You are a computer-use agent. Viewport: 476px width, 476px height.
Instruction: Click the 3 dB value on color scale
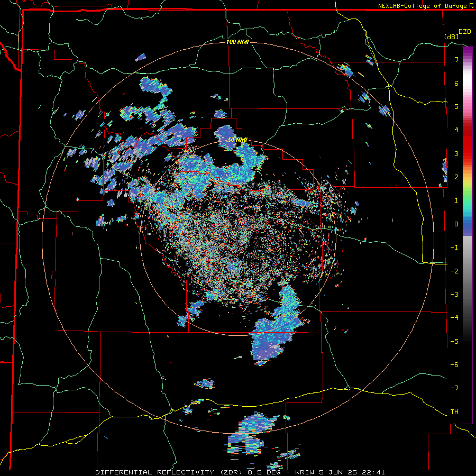(456, 153)
